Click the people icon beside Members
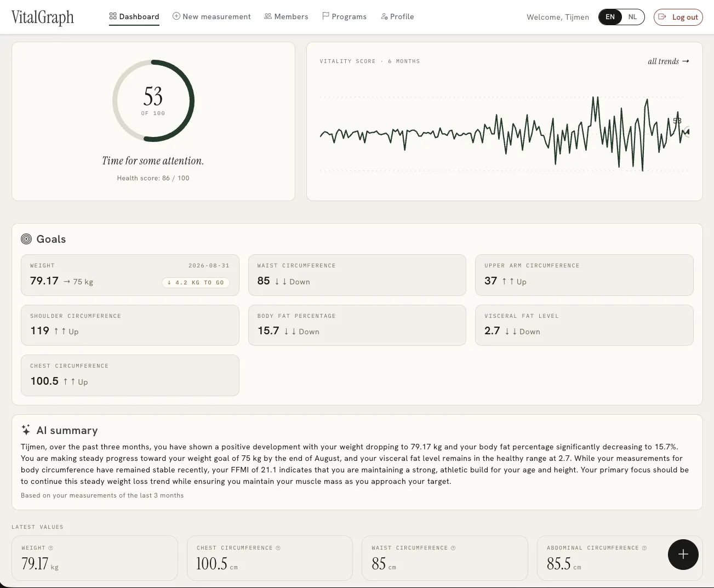The height and width of the screenshot is (588, 714). pos(268,16)
